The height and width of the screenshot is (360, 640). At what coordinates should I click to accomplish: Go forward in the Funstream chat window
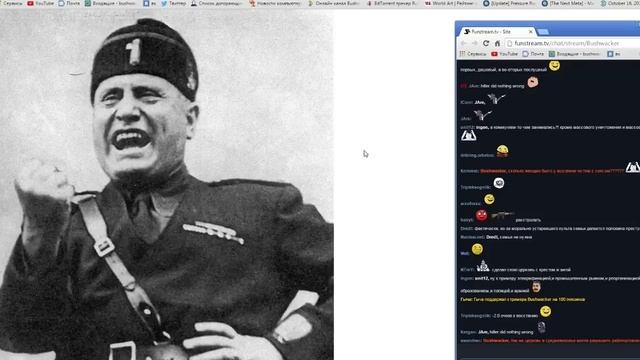[x=474, y=43]
